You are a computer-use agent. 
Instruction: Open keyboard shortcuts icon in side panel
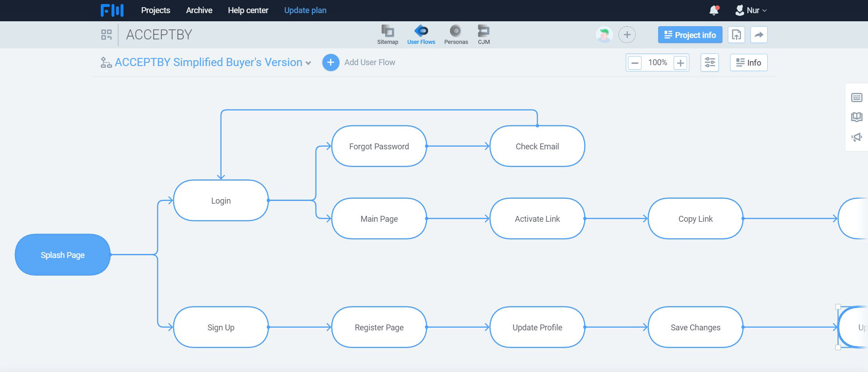[857, 97]
